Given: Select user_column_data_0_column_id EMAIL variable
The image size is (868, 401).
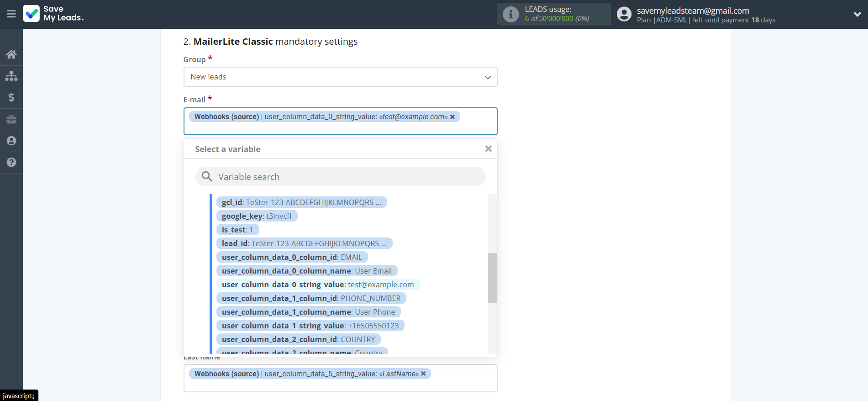Looking at the screenshot, I should click(292, 257).
